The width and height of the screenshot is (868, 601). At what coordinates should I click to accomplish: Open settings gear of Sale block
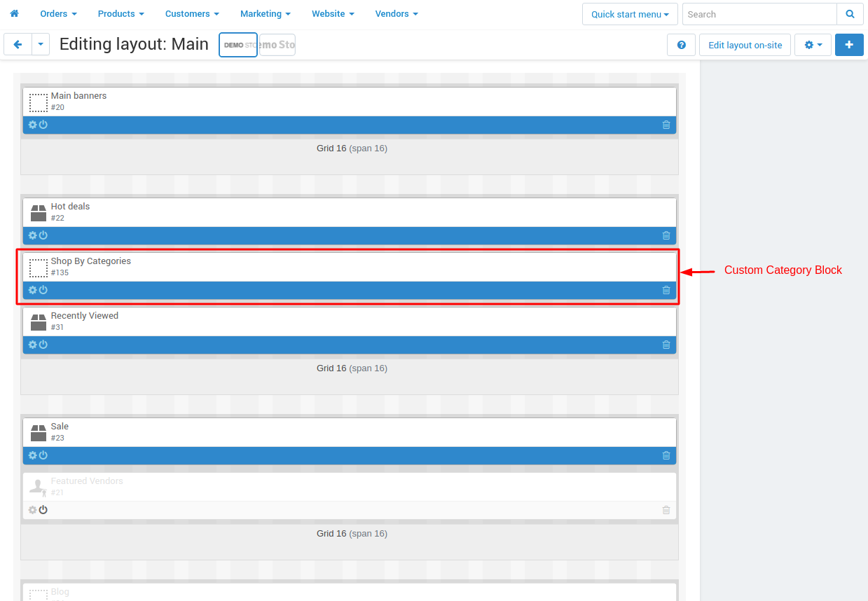(32, 455)
